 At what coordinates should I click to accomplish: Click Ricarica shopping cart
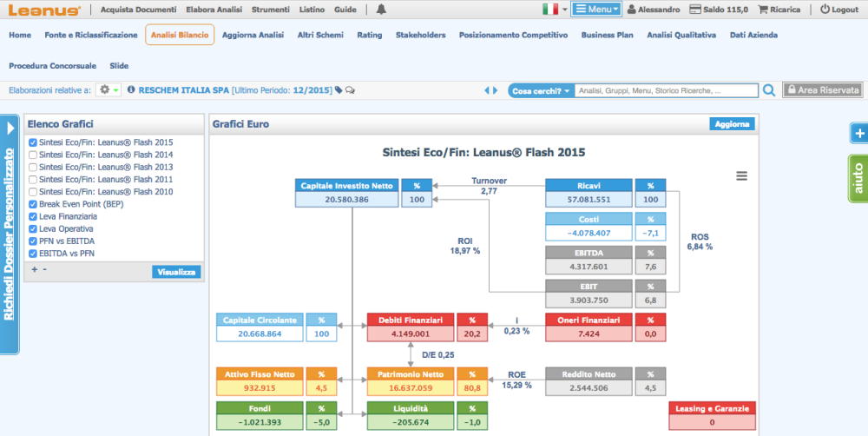tap(779, 10)
